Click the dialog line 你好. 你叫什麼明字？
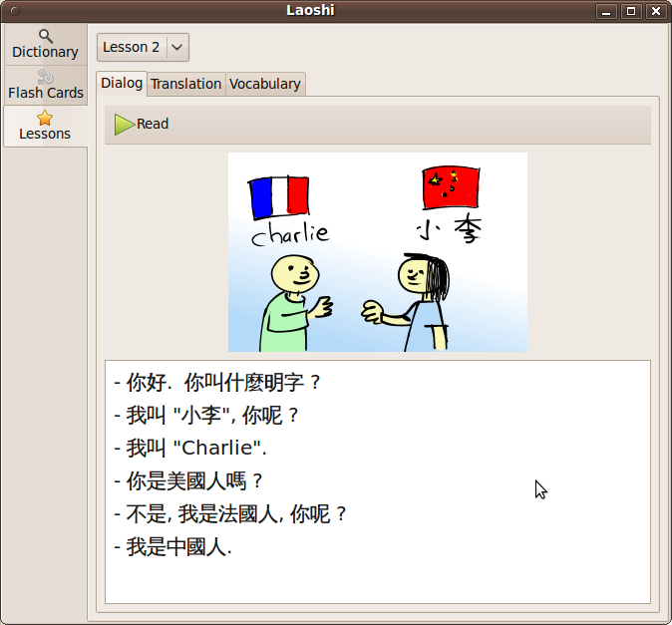672x625 pixels. (217, 382)
